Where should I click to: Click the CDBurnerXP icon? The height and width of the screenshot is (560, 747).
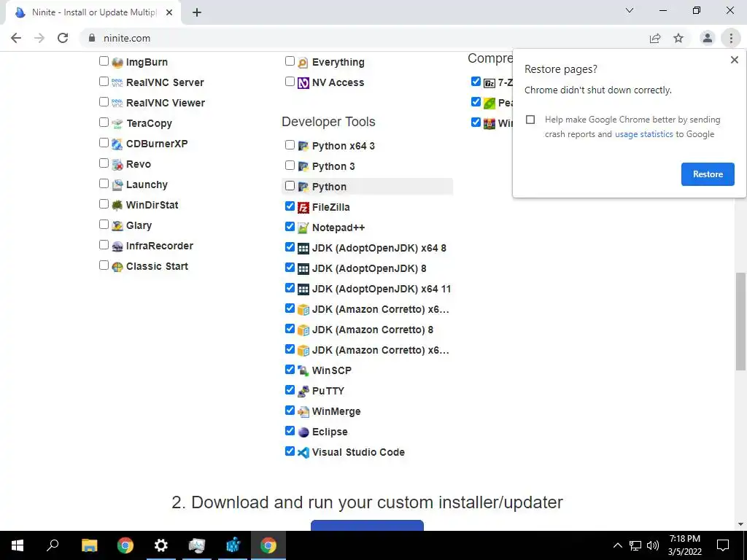tap(117, 144)
